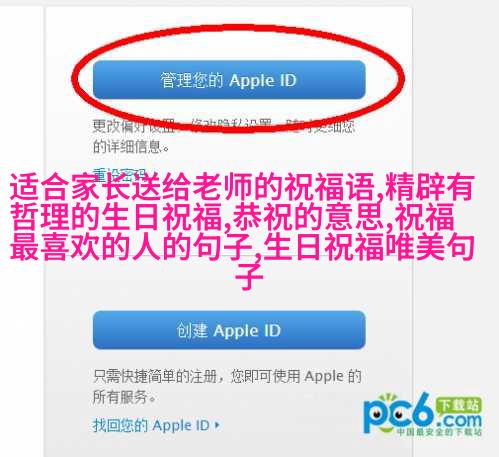Click the 中国最安全的下载站 tagline
The width and height of the screenshot is (499, 457).
coord(439,432)
